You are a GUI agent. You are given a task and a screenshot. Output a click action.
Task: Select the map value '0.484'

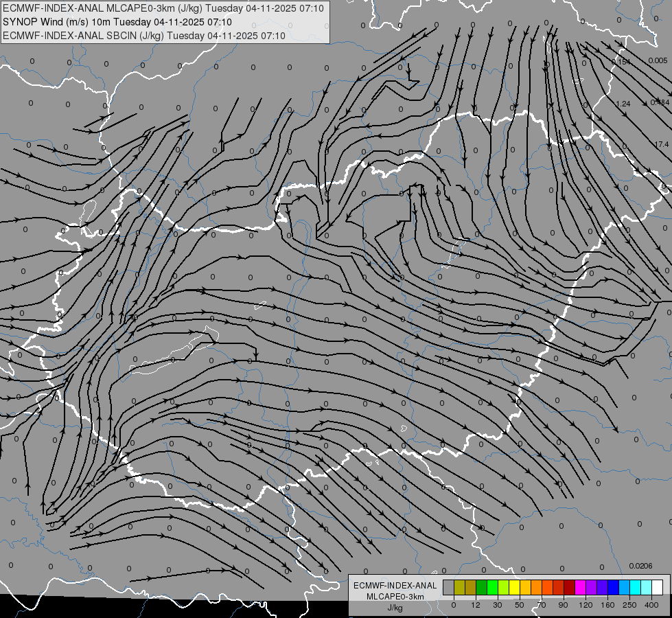click(660, 102)
